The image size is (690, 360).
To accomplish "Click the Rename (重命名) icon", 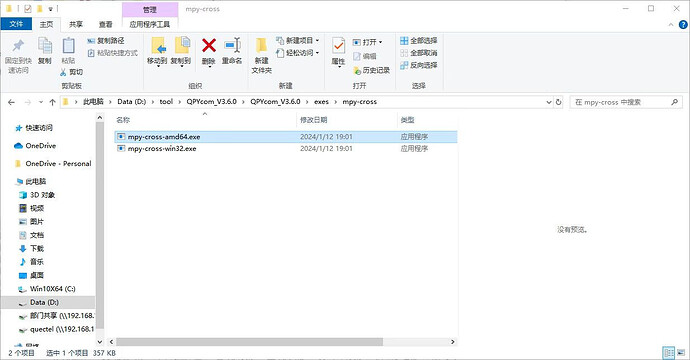I will click(232, 45).
